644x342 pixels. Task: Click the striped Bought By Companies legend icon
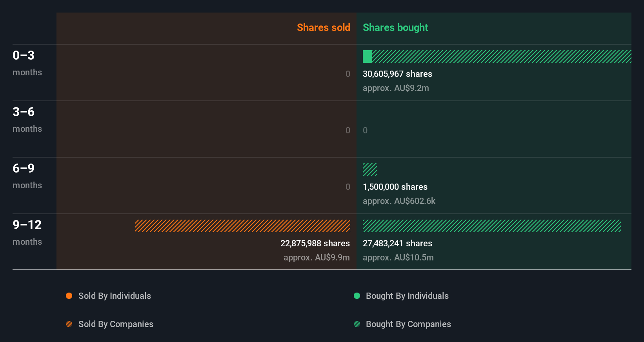click(357, 324)
